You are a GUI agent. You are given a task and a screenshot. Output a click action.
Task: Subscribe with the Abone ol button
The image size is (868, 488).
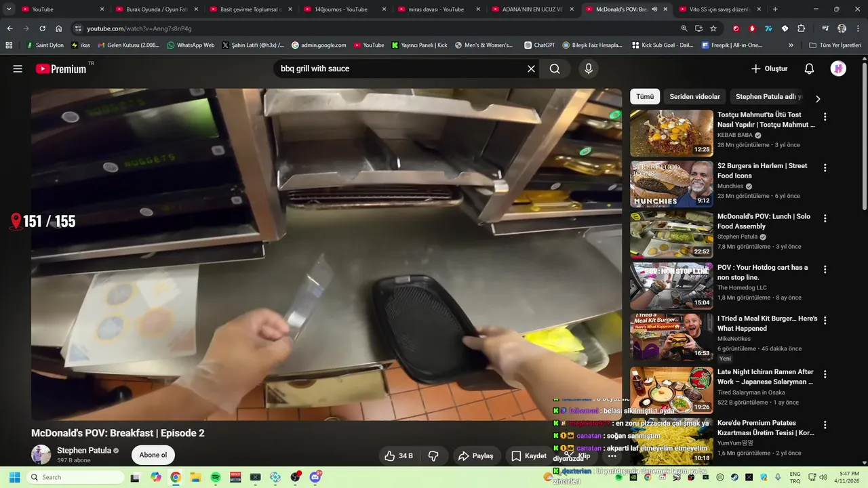tap(153, 455)
